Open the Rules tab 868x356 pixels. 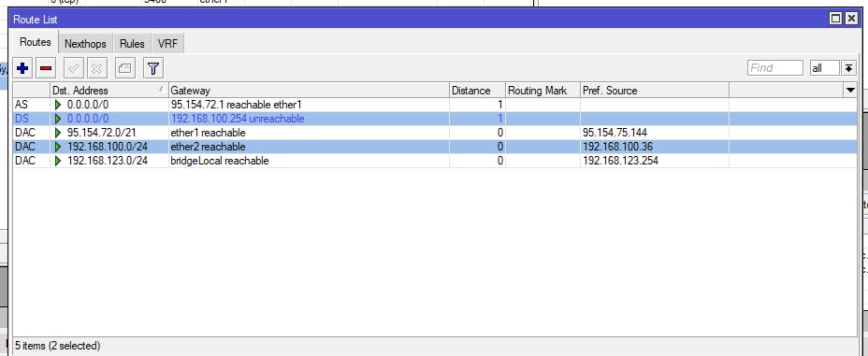132,43
